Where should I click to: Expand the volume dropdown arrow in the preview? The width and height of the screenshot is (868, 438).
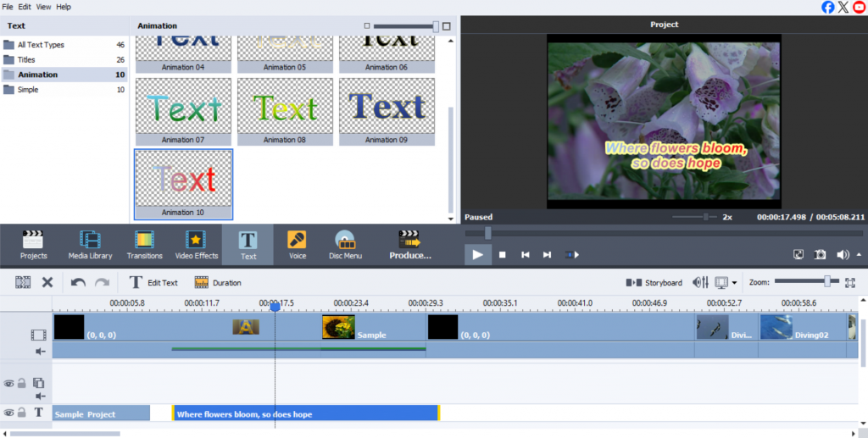860,254
